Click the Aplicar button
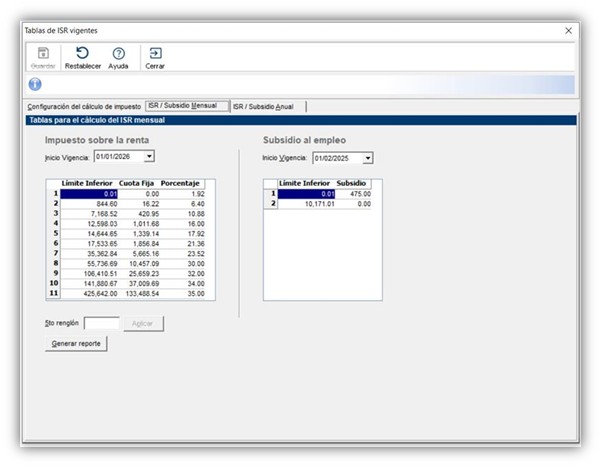 144,323
